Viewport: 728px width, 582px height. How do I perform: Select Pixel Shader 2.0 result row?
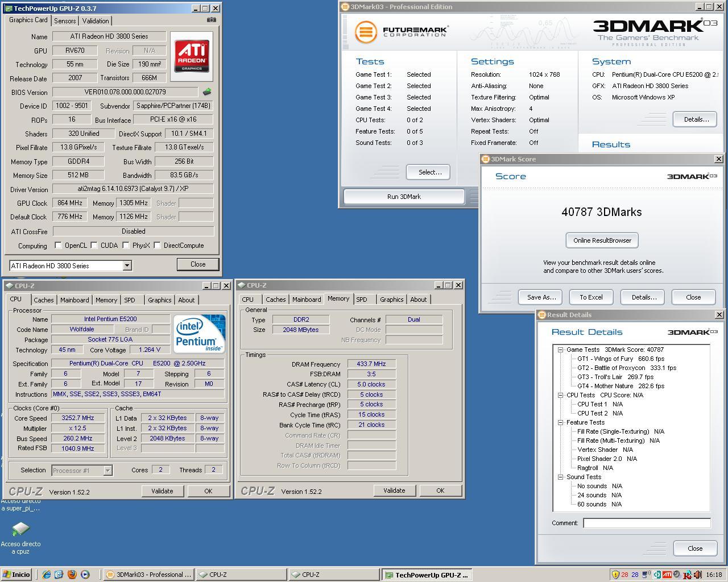click(607, 459)
